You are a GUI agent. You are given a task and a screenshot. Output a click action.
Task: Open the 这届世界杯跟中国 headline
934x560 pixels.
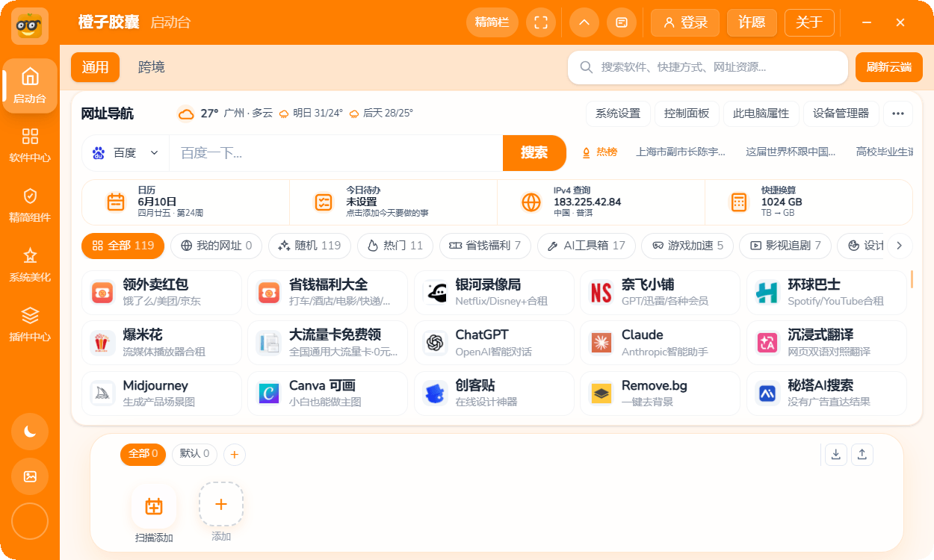pyautogui.click(x=791, y=152)
